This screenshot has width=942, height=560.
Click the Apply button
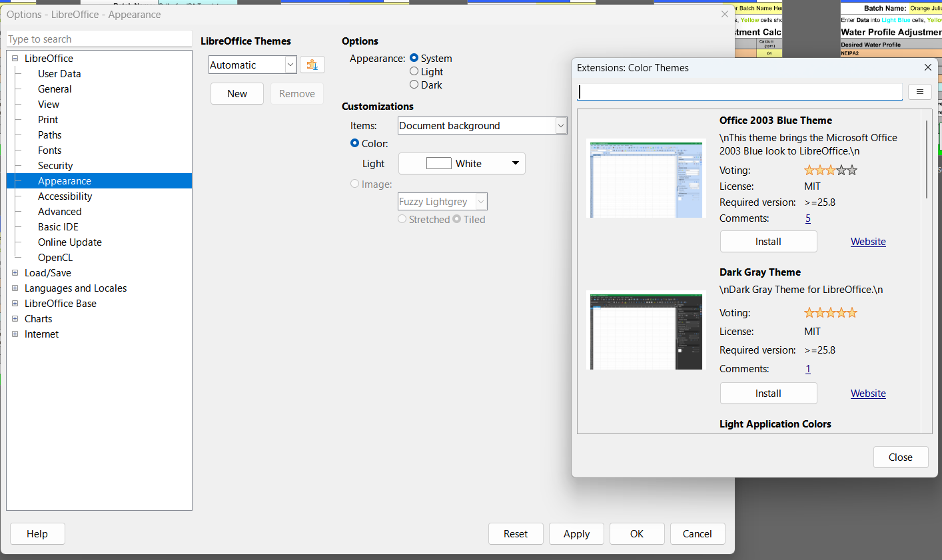(576, 534)
